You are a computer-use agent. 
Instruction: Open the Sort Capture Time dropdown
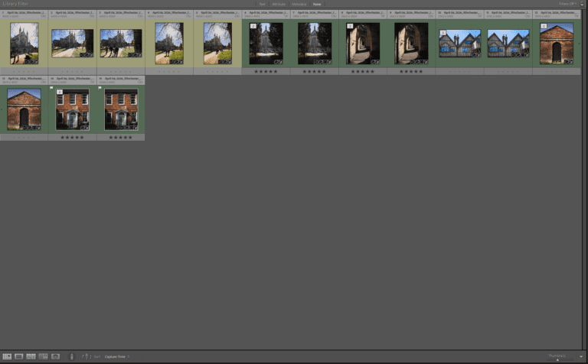[117, 356]
